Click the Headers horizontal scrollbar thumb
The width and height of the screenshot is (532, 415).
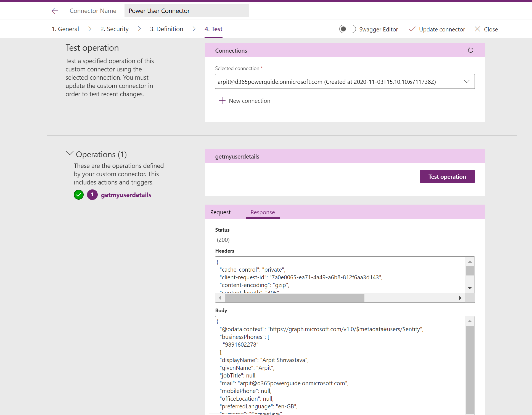click(x=294, y=298)
